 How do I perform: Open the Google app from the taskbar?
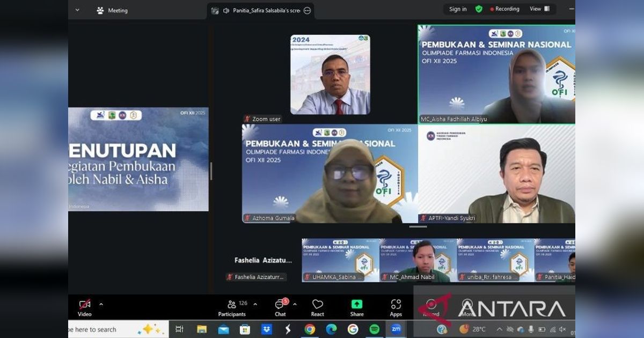click(x=353, y=329)
